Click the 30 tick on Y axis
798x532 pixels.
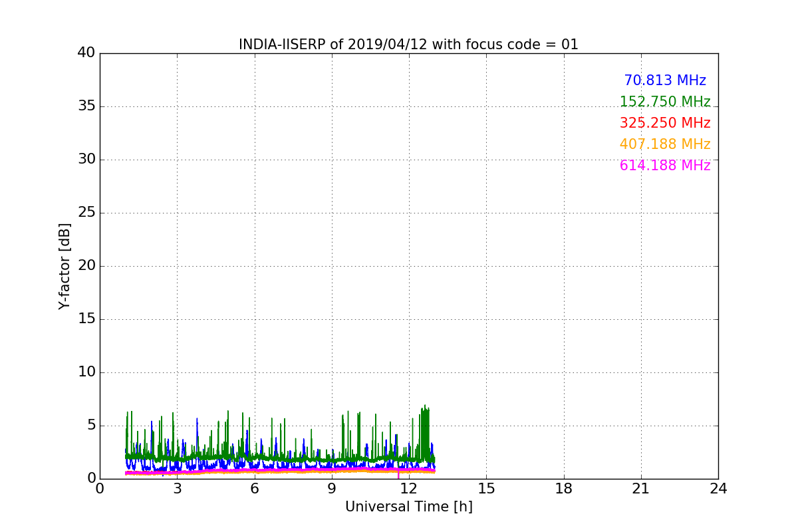[86, 160]
